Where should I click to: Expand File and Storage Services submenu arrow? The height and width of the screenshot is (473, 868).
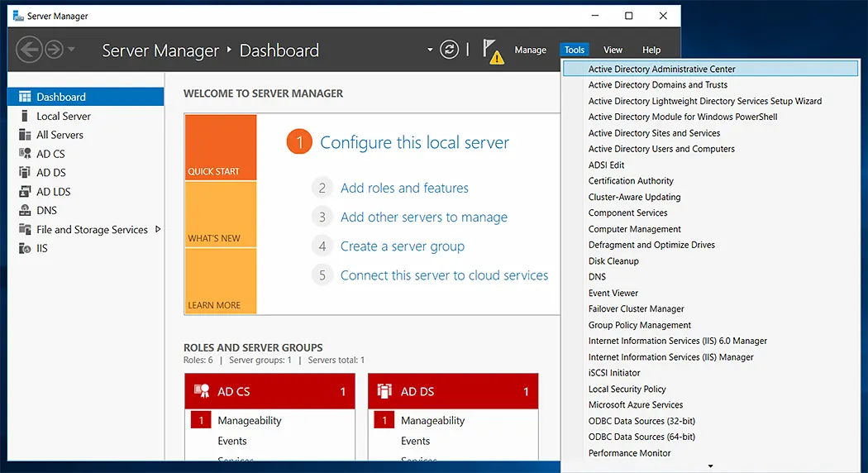pyautogui.click(x=158, y=229)
